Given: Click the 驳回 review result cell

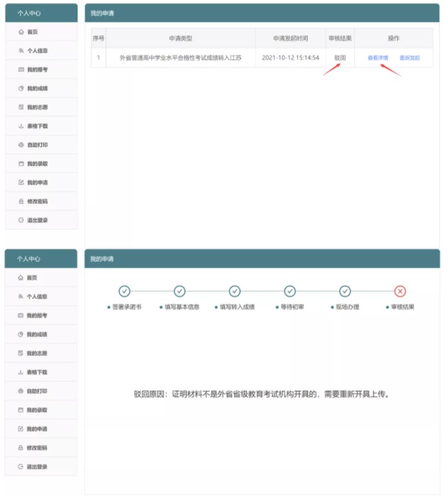Looking at the screenshot, I should (340, 58).
